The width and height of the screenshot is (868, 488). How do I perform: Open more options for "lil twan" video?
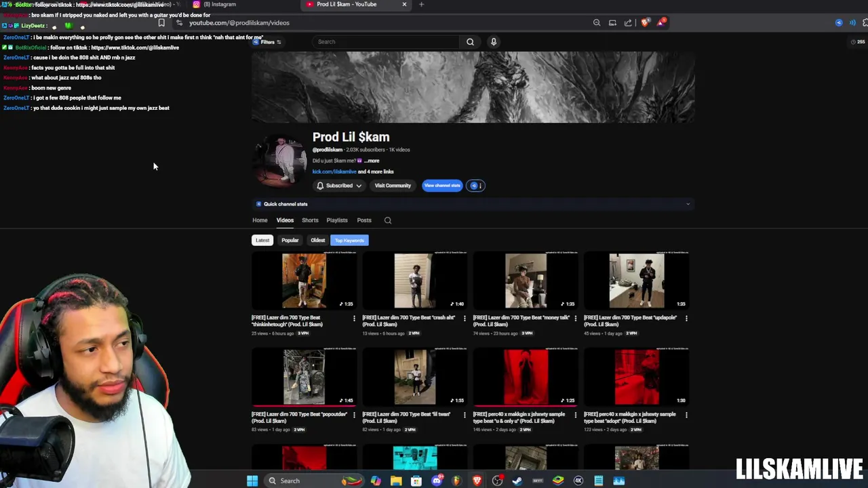tap(465, 415)
